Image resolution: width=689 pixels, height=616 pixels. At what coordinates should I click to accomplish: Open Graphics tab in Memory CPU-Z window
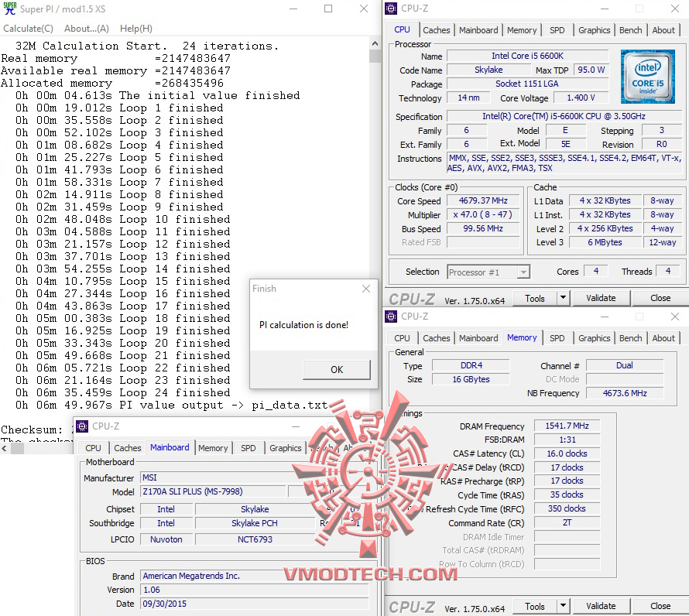[x=594, y=338]
